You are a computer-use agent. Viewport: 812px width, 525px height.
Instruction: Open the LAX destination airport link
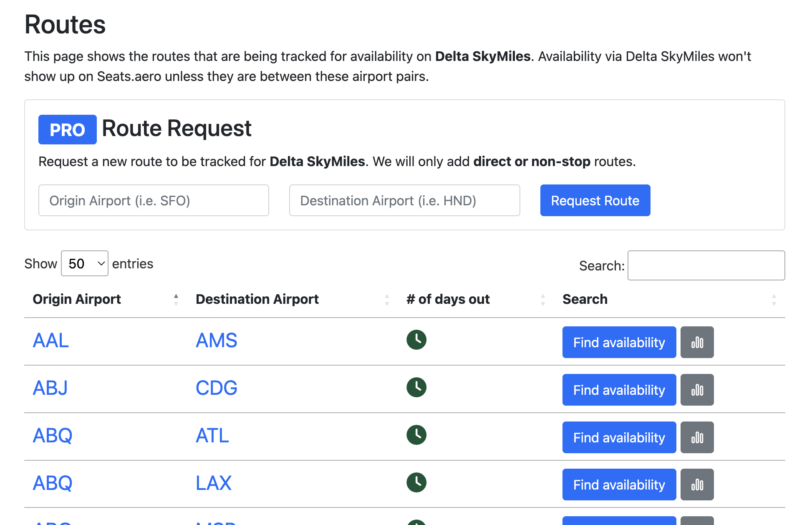[x=214, y=483]
